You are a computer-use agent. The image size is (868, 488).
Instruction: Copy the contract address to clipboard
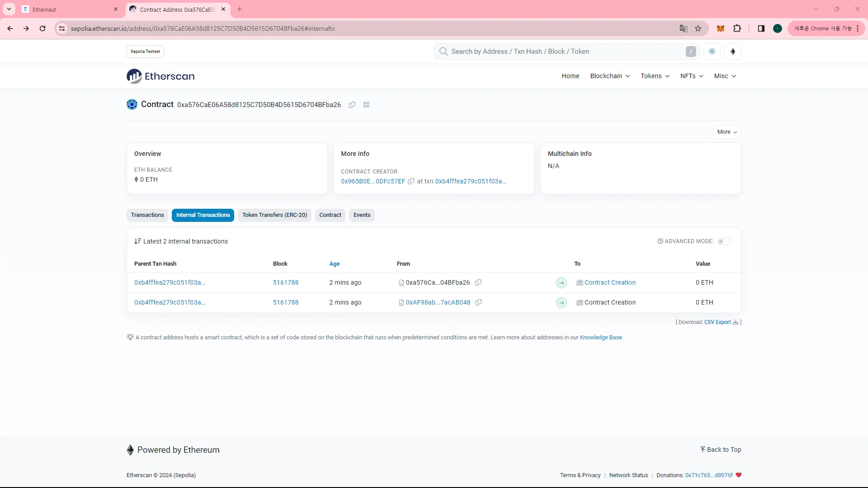point(352,105)
